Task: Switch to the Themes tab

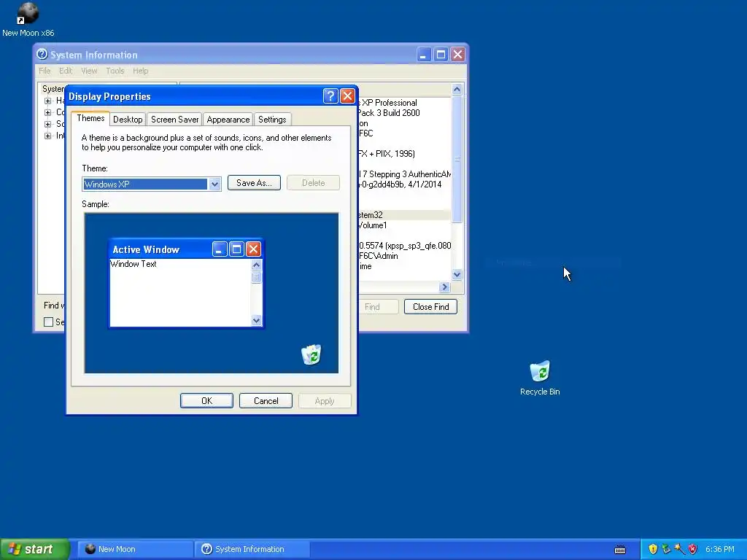Action: [90, 118]
